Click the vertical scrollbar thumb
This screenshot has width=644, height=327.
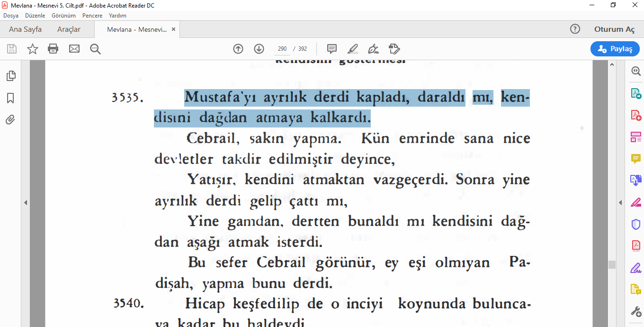[612, 264]
